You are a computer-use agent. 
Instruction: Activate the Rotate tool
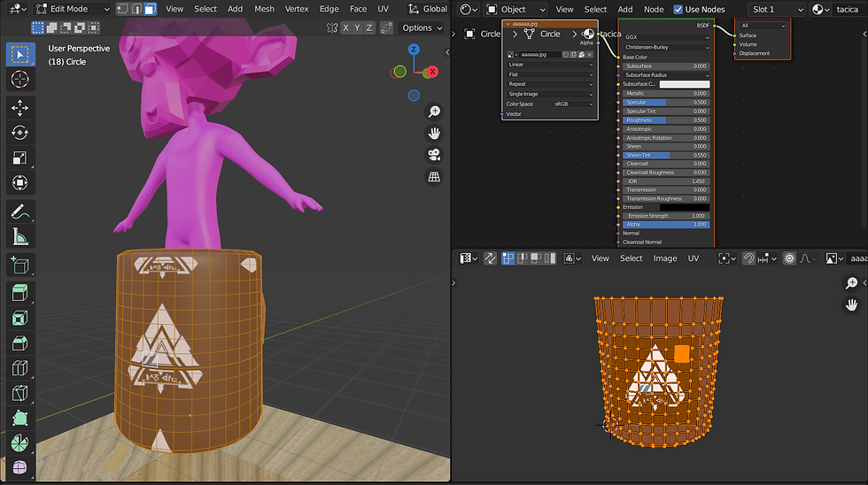coord(19,133)
